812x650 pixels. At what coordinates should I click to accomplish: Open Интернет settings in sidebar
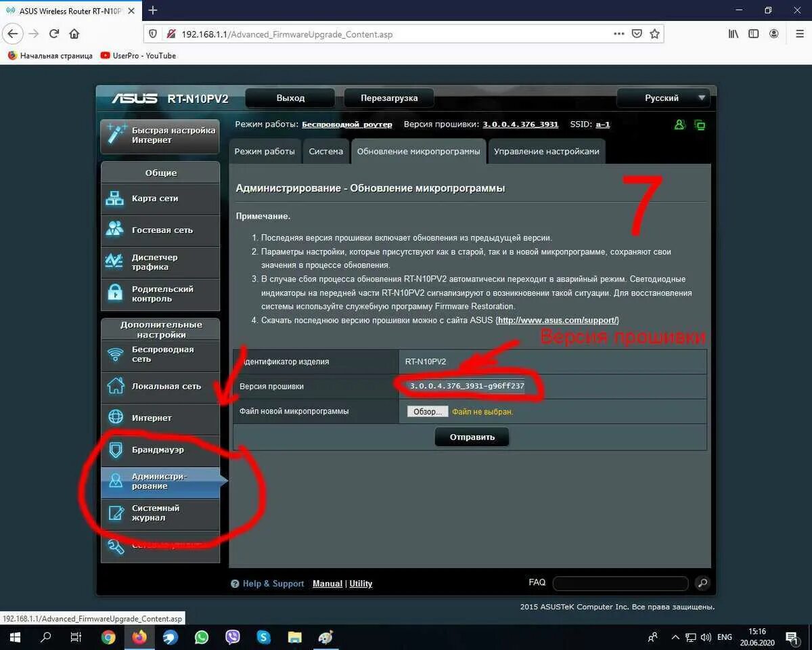160,418
